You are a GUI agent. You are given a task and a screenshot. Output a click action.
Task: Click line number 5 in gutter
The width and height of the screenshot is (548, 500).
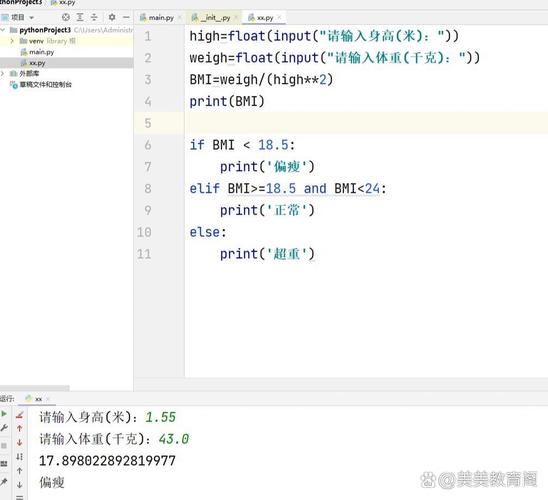point(148,123)
